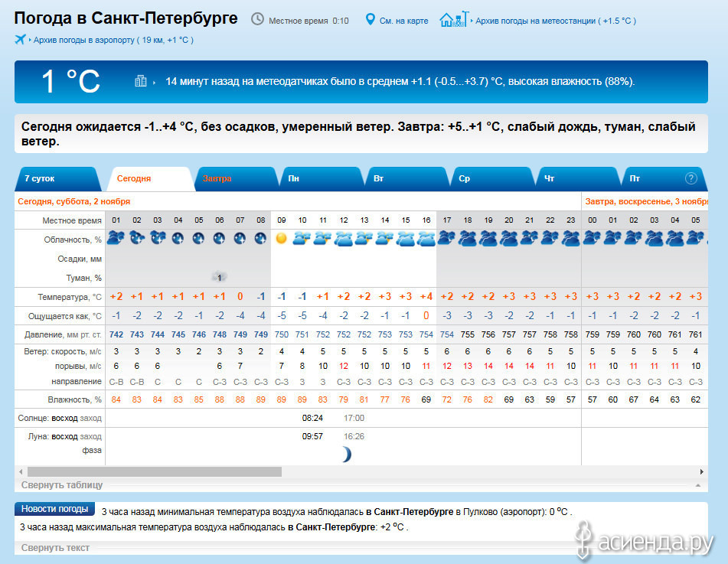Collapse table via Свернуть таблицу

pyautogui.click(x=62, y=485)
